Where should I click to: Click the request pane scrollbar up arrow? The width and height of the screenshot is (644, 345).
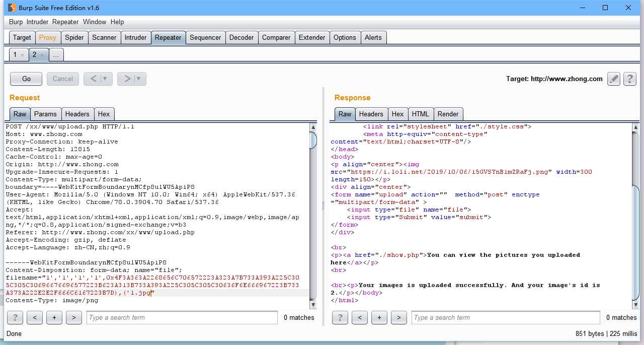point(313,127)
